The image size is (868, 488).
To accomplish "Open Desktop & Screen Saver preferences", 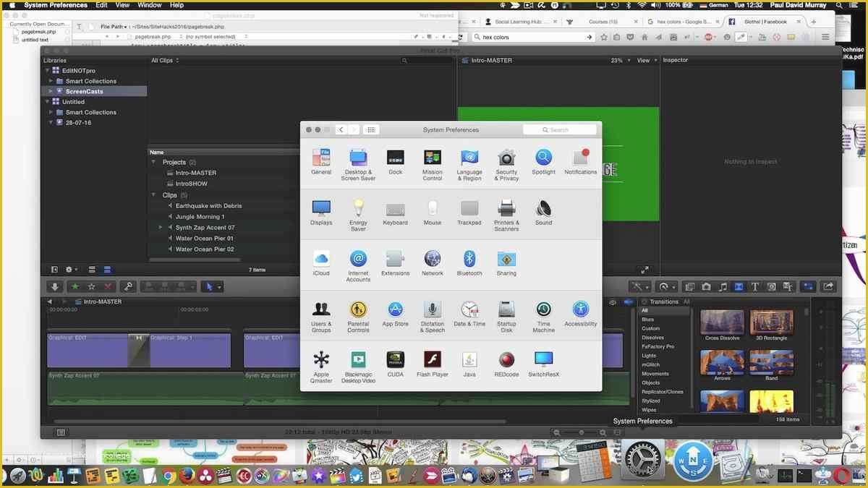I will pos(358,165).
